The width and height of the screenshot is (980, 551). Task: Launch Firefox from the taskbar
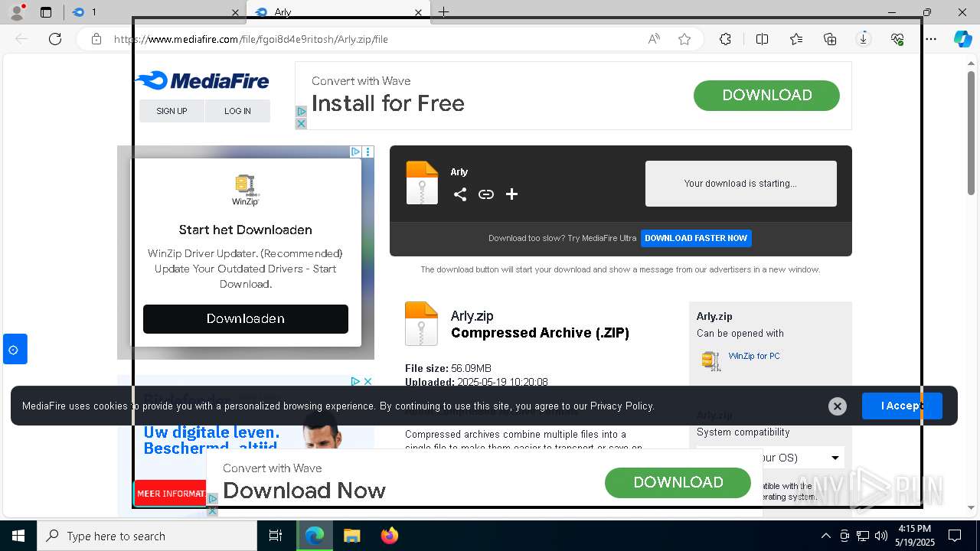[389, 536]
